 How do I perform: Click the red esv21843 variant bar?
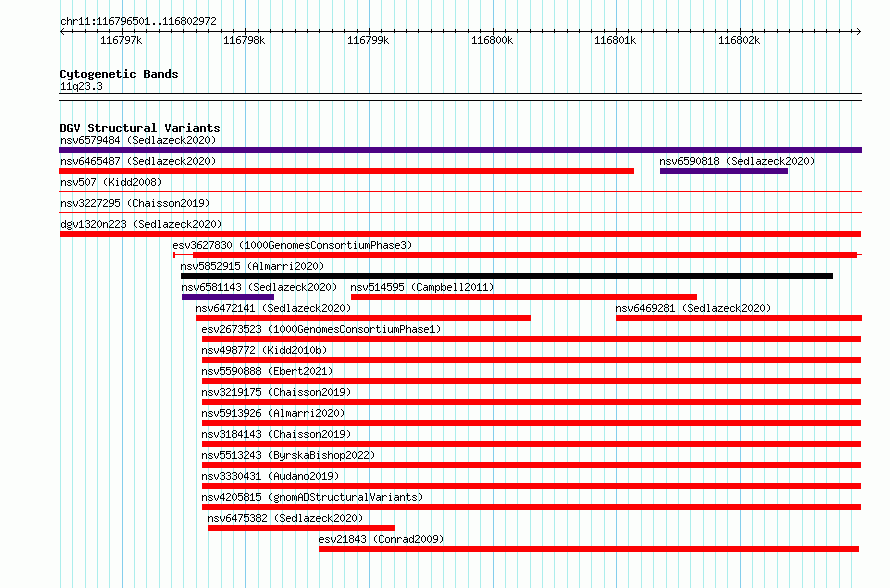coord(589,549)
